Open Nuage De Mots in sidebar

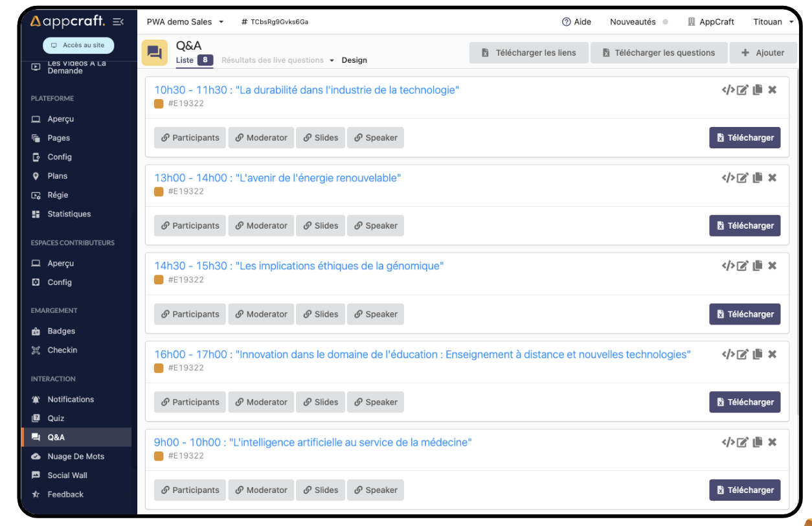(x=75, y=457)
